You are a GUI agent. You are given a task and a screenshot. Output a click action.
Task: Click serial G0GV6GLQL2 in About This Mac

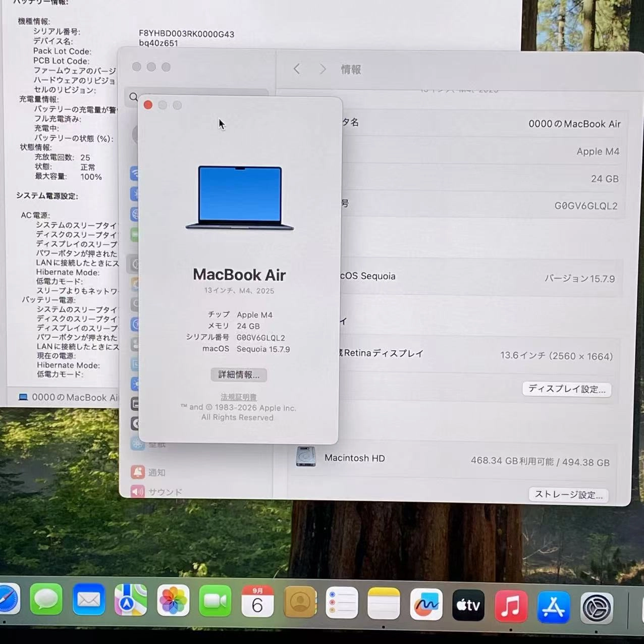tap(261, 338)
